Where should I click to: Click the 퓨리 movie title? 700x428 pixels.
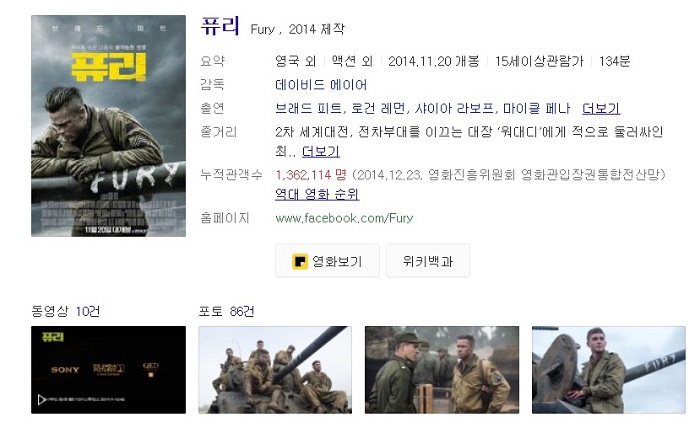coord(220,26)
